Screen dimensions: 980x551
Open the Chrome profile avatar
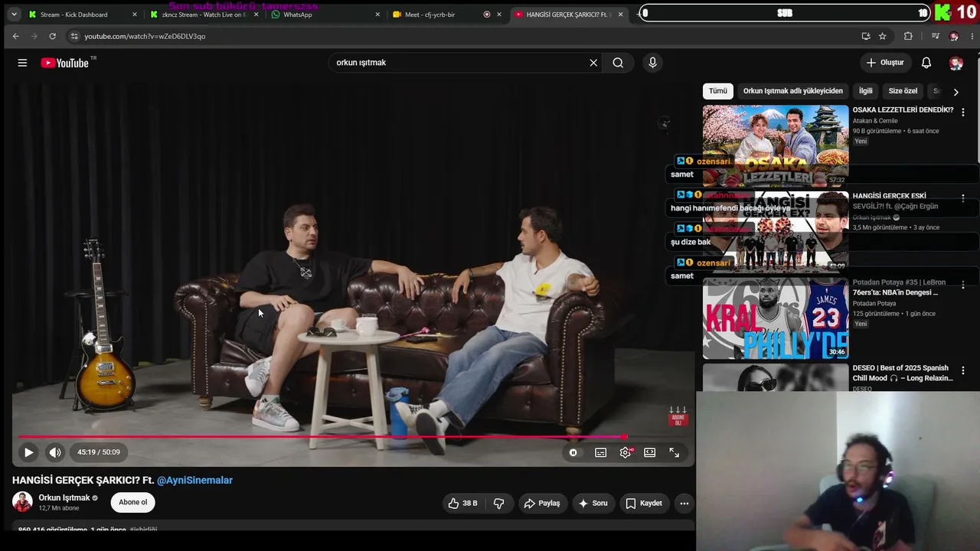click(x=953, y=36)
